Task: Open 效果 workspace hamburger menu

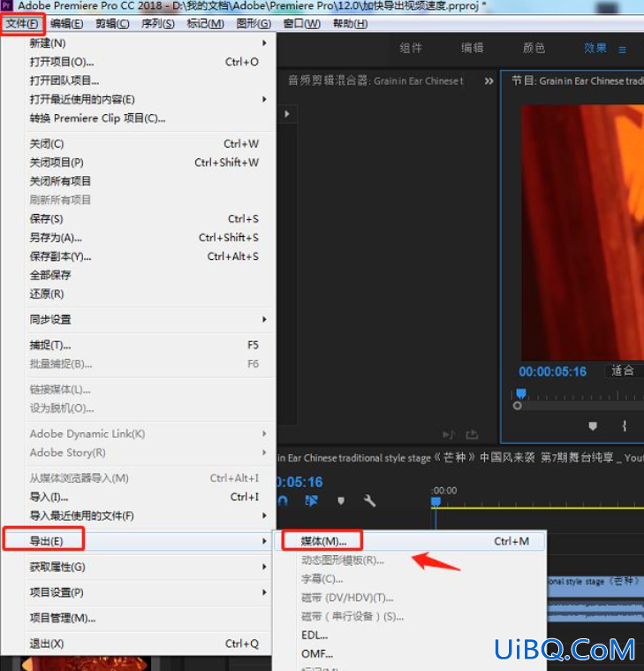Action: pyautogui.click(x=622, y=50)
